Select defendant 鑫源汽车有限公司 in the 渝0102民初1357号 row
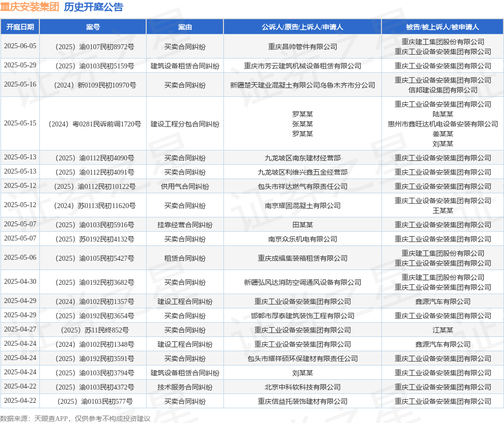This screenshot has width=504, height=423. pos(442,302)
